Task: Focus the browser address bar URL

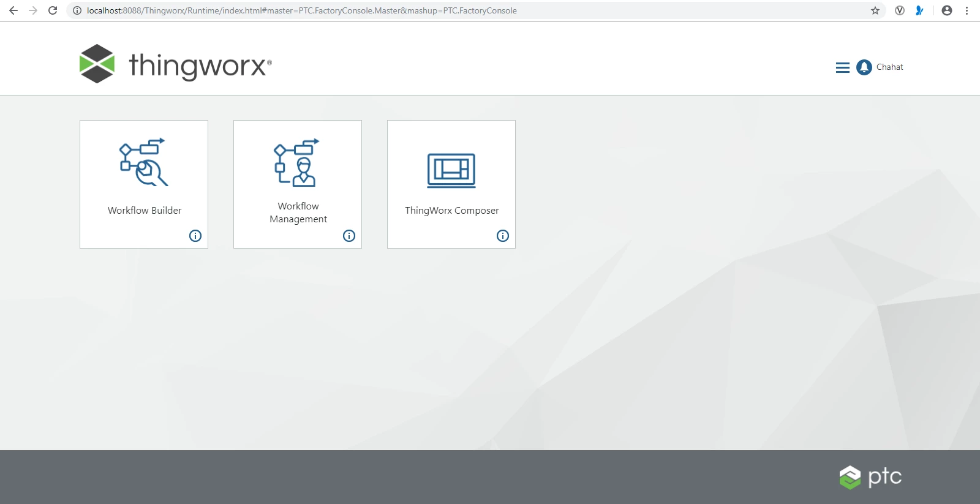Action: coord(302,10)
